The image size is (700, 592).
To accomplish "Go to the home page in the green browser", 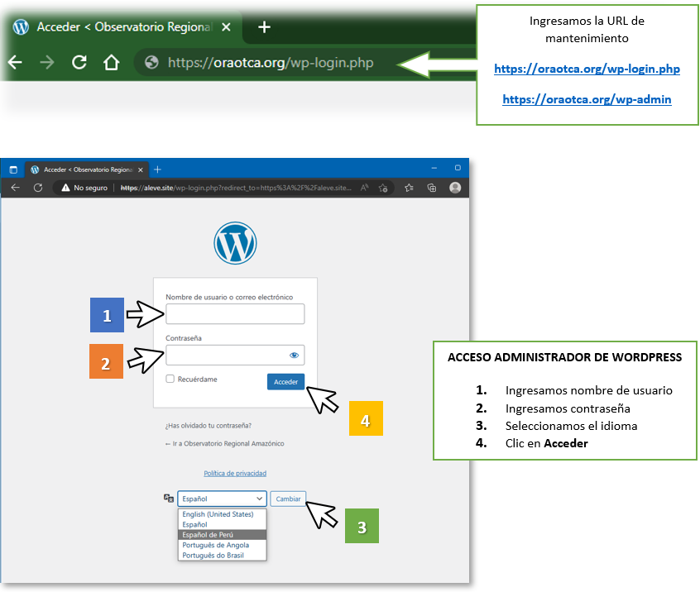I will [x=111, y=62].
